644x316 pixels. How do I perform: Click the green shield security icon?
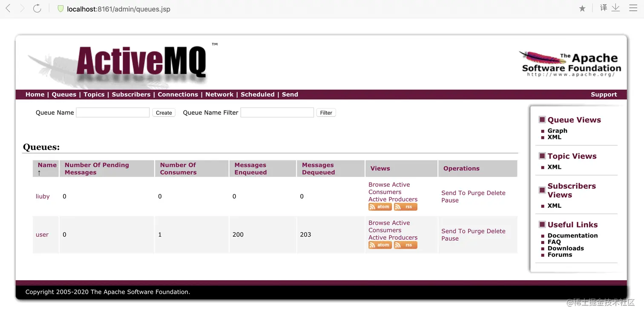click(60, 9)
